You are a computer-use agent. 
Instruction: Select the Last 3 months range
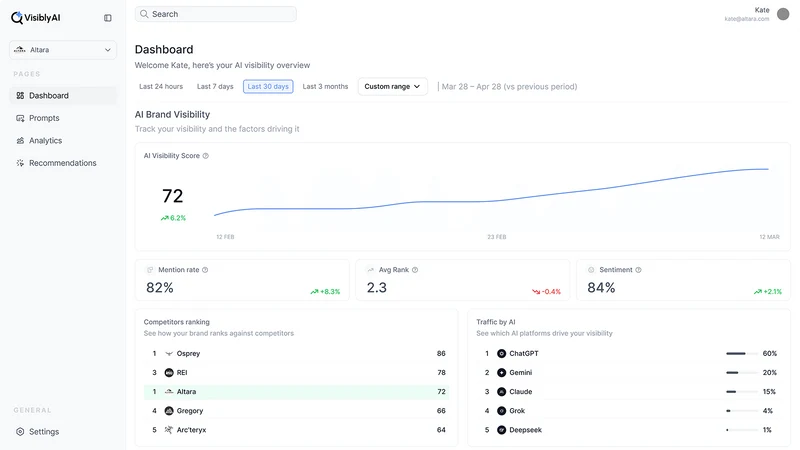[325, 87]
